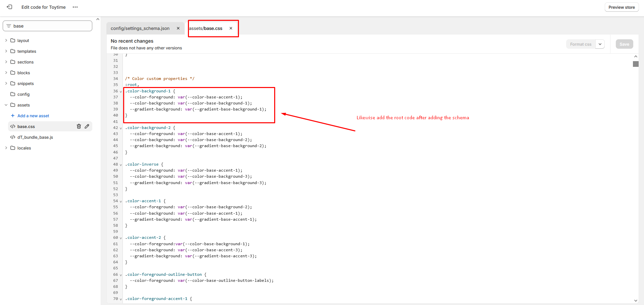Viewport: 644px width, 305px height.
Task: Click the sections folder icon
Action: pos(13,62)
